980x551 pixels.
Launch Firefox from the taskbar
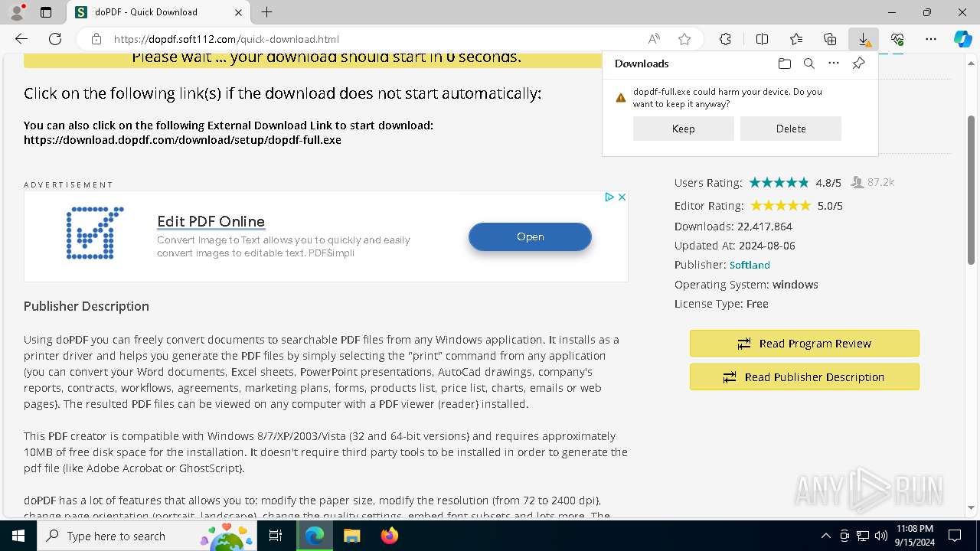tap(389, 536)
